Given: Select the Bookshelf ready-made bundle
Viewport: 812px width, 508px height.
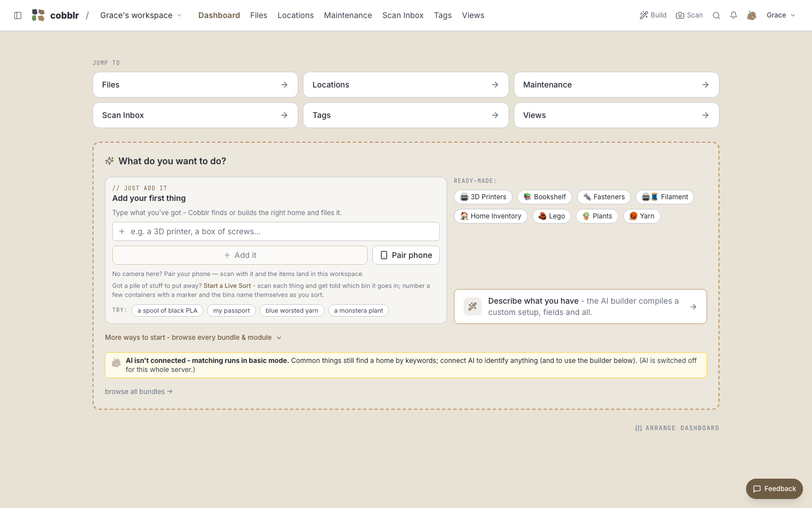Looking at the screenshot, I should (545, 197).
